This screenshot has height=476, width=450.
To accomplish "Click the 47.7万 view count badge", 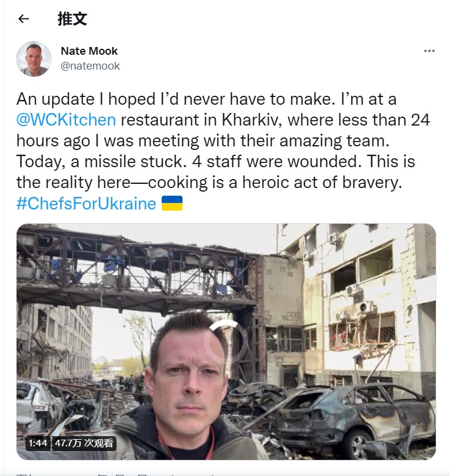I will (84, 443).
